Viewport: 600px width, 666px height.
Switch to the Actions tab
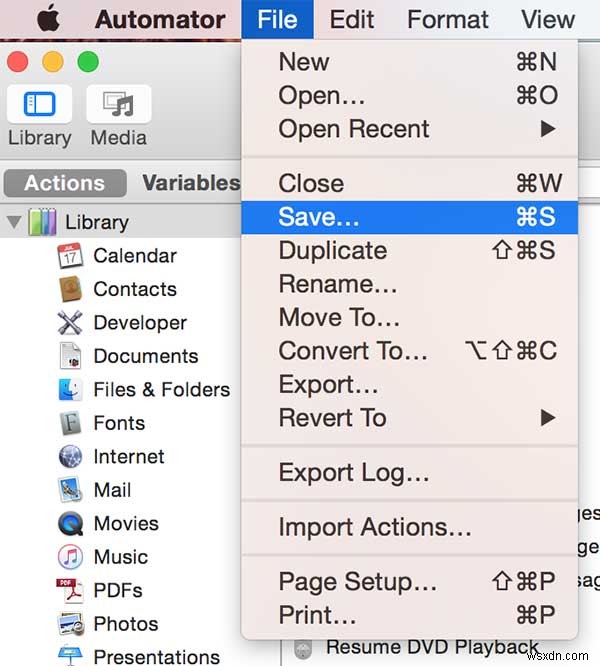[x=65, y=183]
